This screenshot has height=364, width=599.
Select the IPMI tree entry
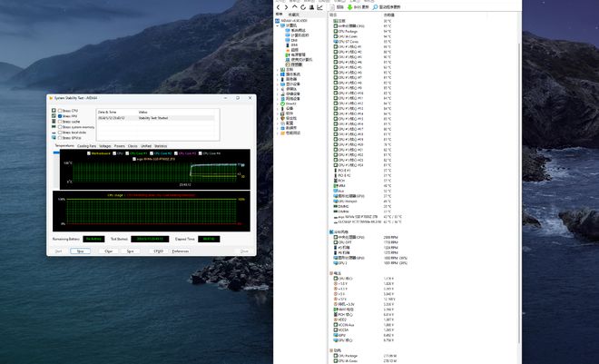click(x=291, y=45)
